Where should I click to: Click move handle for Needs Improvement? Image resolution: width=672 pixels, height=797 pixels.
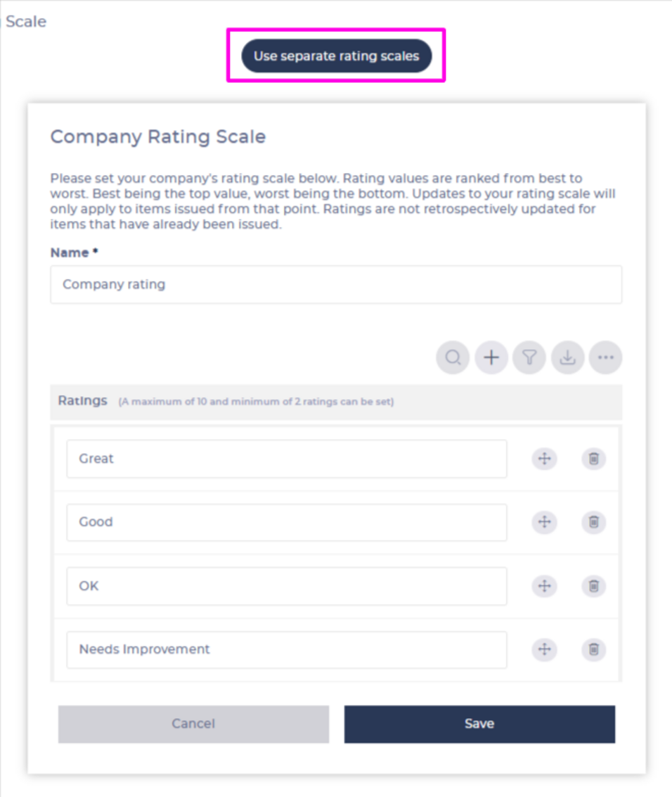click(543, 649)
